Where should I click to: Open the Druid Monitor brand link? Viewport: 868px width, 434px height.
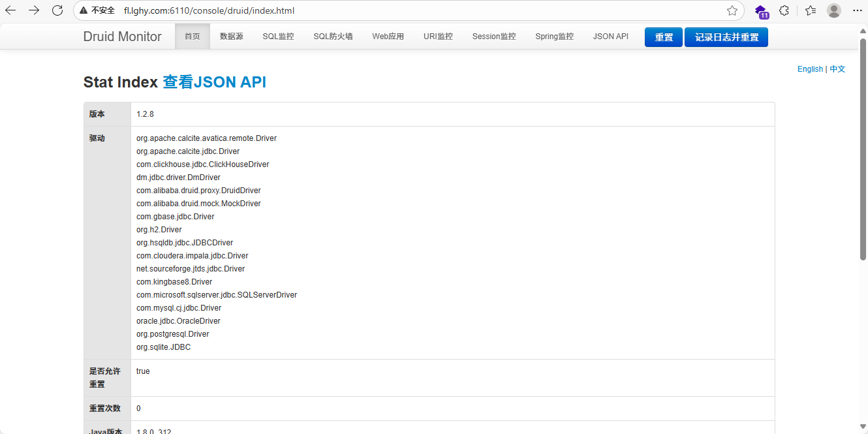point(122,37)
